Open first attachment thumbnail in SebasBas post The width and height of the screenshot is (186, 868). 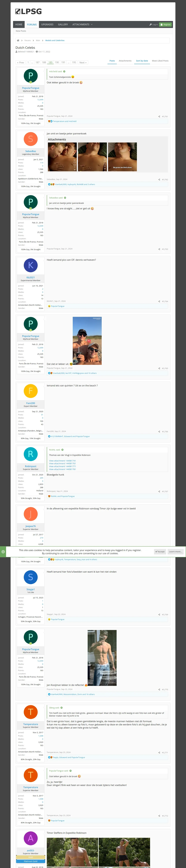(x=62, y=157)
